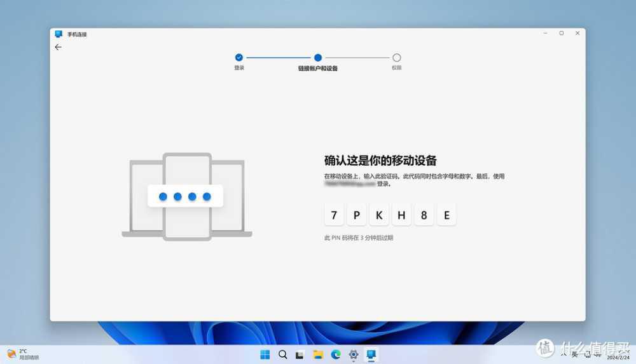
Task: Show hidden tray icons chevron
Action: point(563,354)
